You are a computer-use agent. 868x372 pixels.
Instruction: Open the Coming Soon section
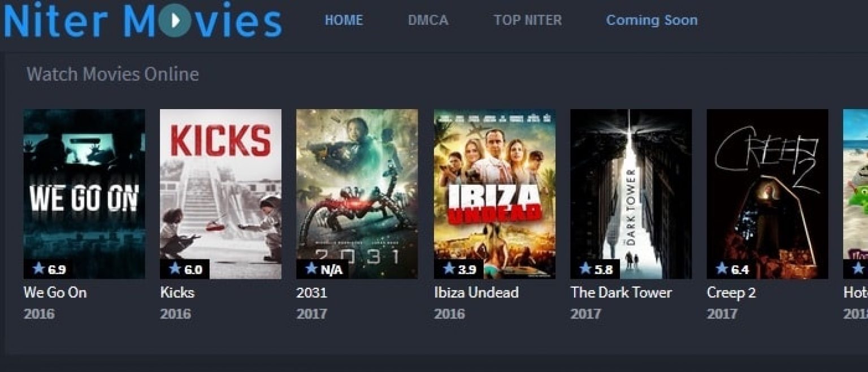tap(652, 20)
